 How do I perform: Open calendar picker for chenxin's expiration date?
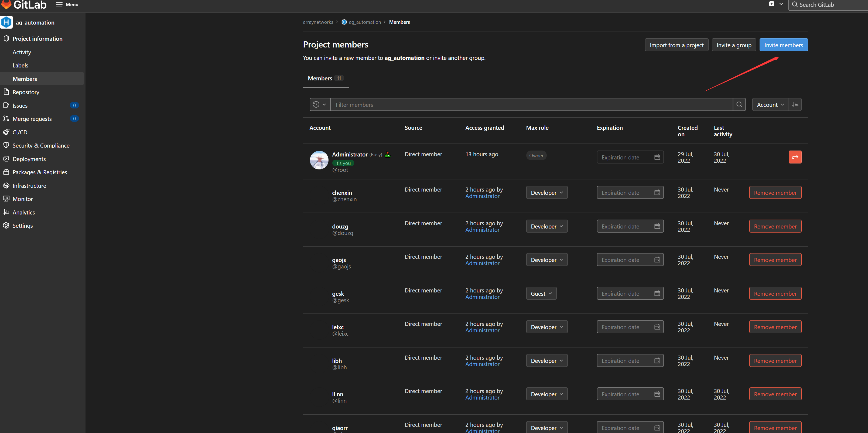[x=657, y=192]
